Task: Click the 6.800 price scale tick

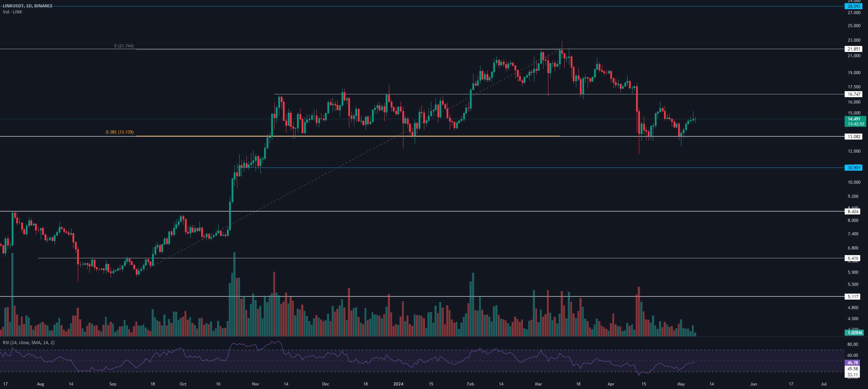Action: (853, 248)
